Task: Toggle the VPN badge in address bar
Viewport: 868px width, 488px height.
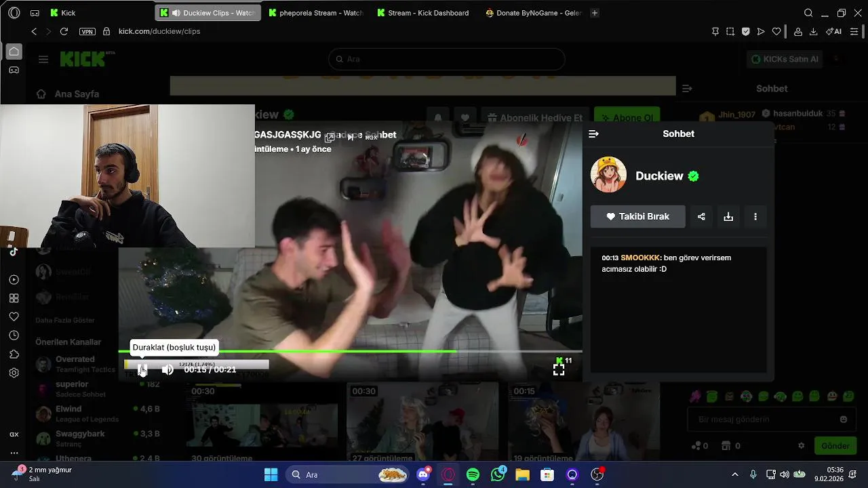Action: coord(87,31)
